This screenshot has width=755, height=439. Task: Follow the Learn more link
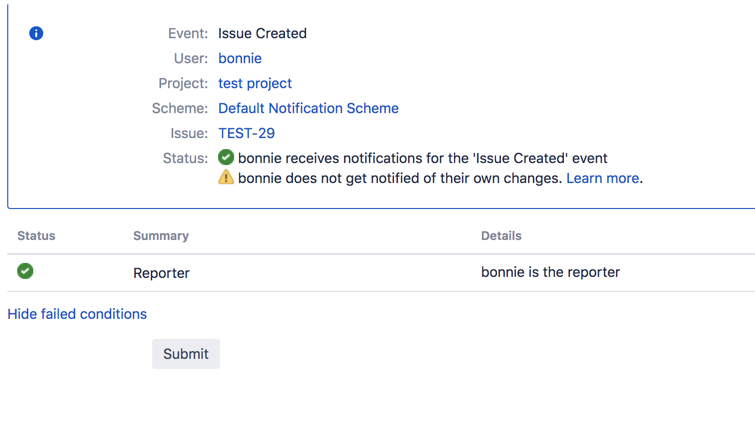[x=602, y=178]
